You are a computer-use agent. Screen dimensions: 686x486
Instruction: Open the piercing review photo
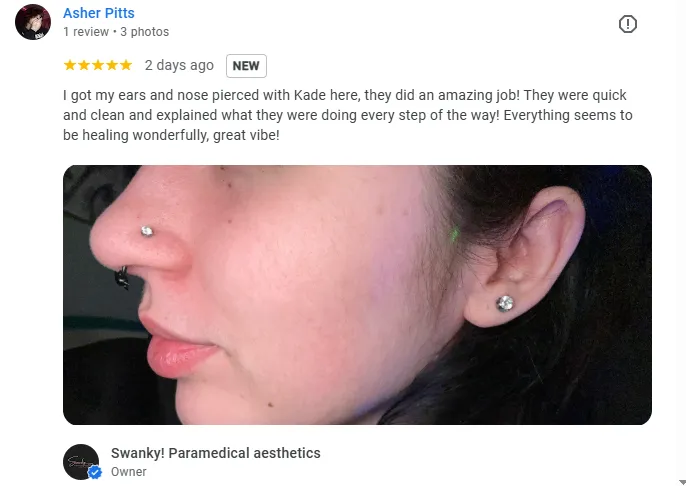tap(357, 295)
